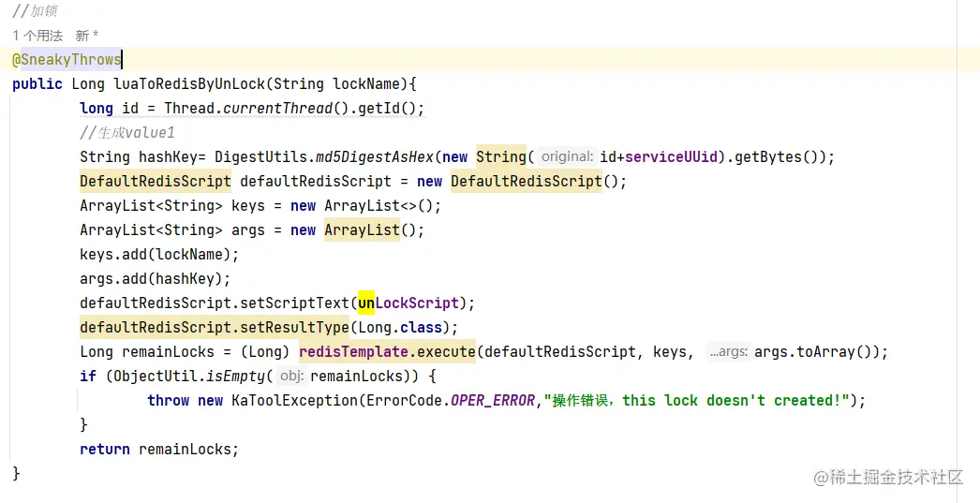Image resolution: width=980 pixels, height=503 pixels.
Task: Click 'return remainLocks;' statement
Action: 159,450
